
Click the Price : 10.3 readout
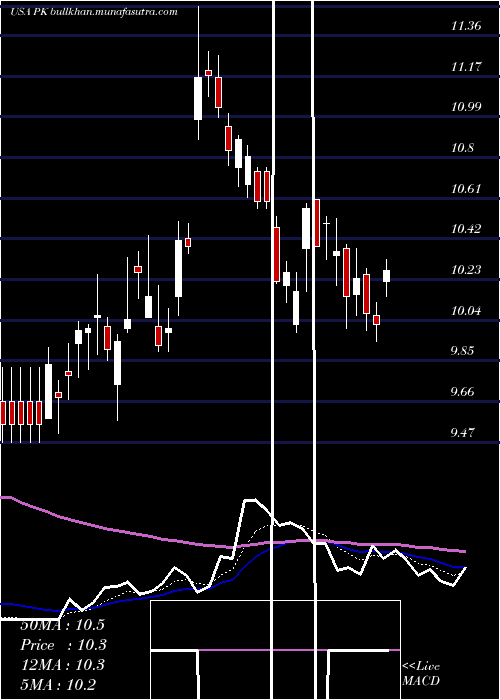pyautogui.click(x=62, y=645)
